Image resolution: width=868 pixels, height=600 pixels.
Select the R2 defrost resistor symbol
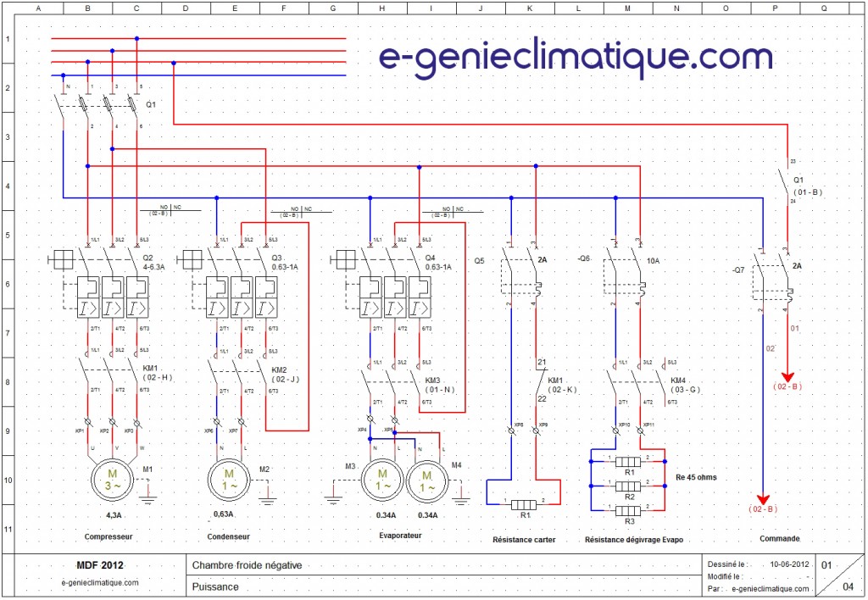tap(628, 486)
